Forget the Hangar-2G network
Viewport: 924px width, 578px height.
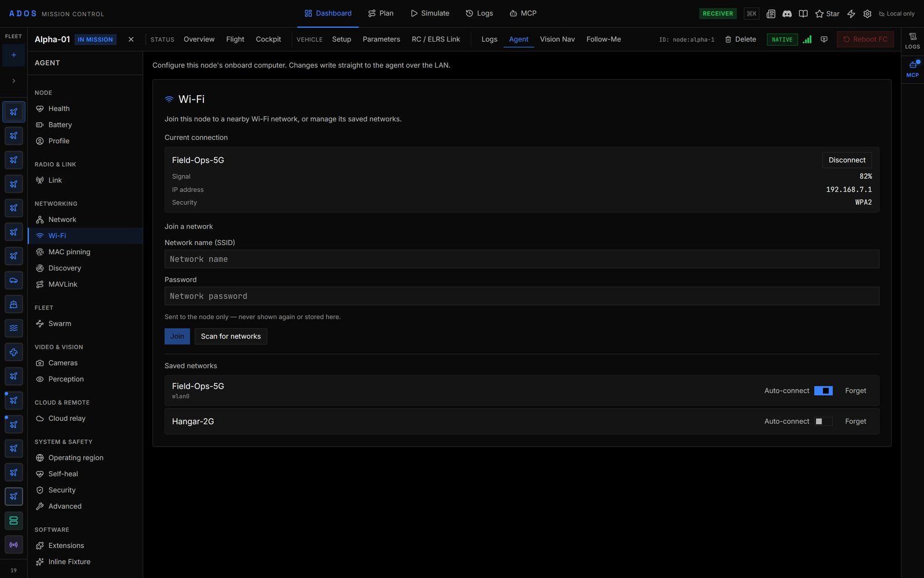pyautogui.click(x=855, y=421)
